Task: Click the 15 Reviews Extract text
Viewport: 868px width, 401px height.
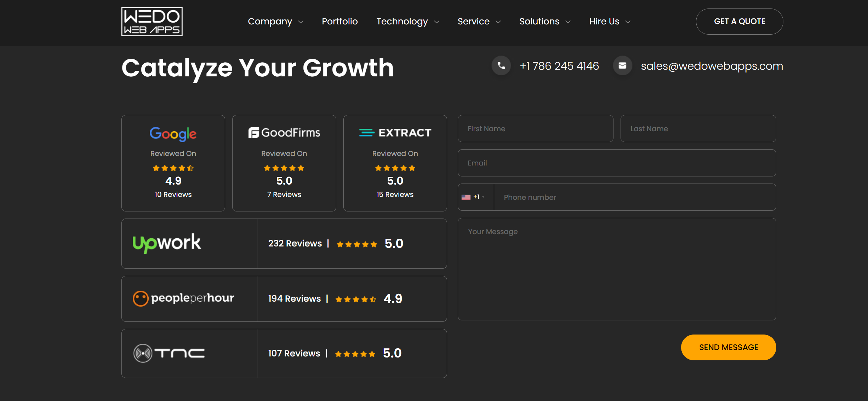Action: pos(395,194)
